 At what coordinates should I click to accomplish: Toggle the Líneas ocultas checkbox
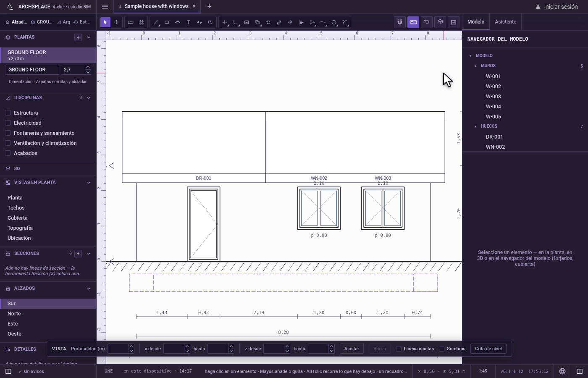pos(399,349)
